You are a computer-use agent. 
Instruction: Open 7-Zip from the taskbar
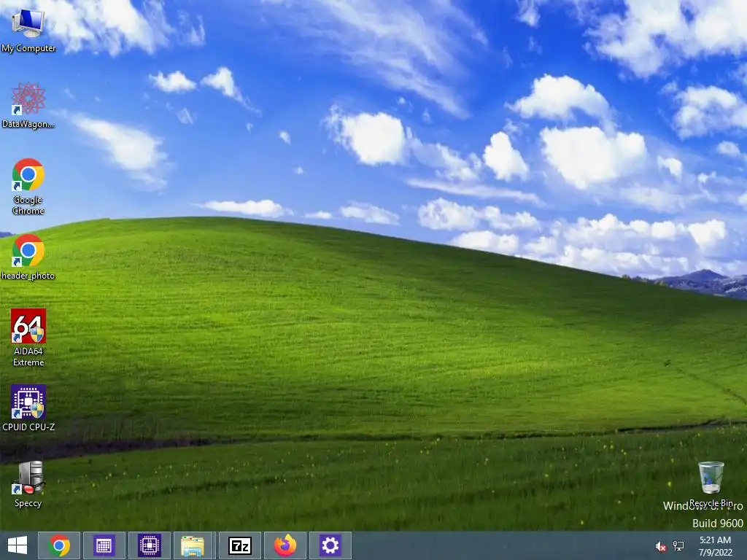(239, 545)
